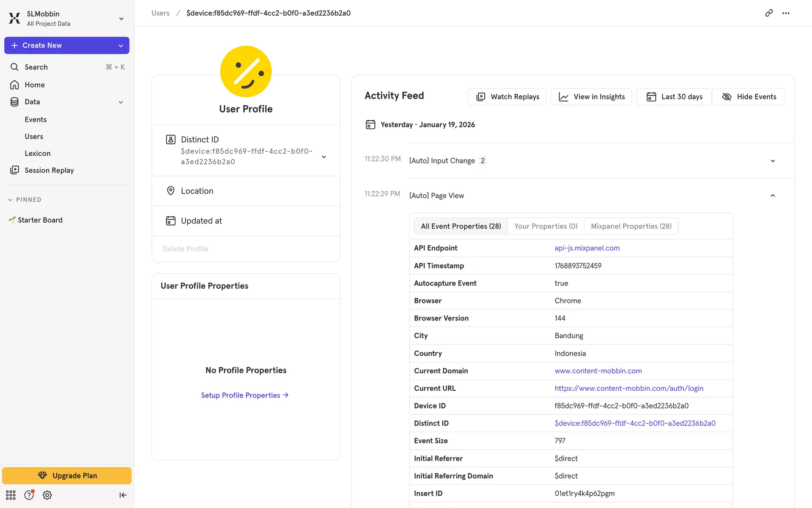Collapse the Page View event details

772,196
